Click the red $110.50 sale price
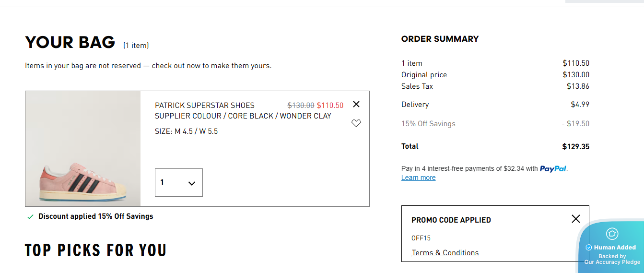The width and height of the screenshot is (644, 273). (x=330, y=105)
